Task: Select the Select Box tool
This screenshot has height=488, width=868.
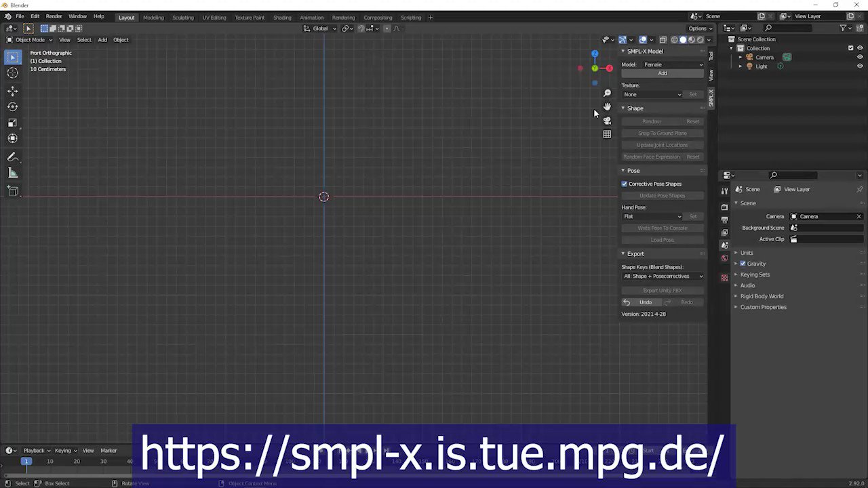Action: [13, 58]
